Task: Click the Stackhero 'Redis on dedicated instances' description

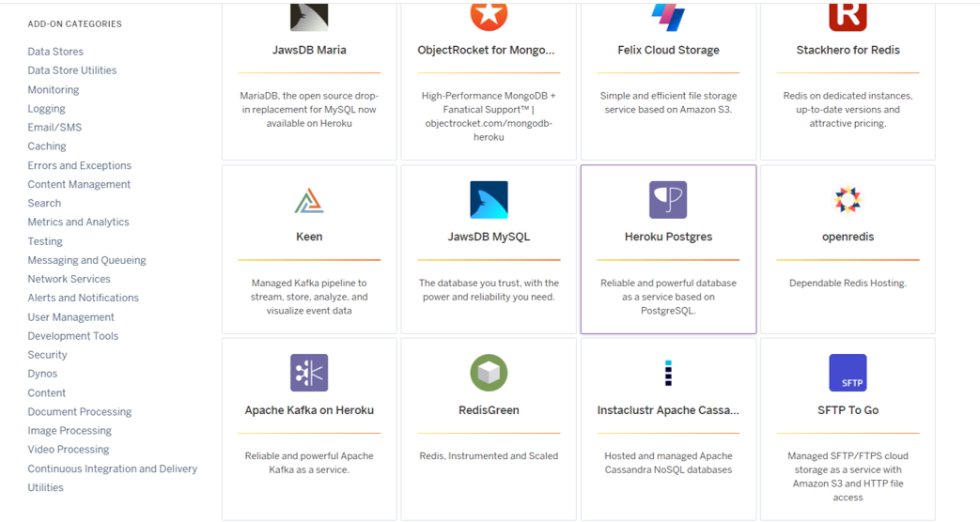Action: coord(848,109)
